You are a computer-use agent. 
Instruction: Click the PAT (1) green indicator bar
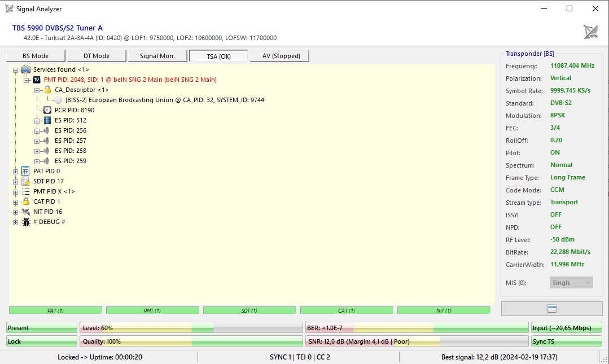[55, 310]
